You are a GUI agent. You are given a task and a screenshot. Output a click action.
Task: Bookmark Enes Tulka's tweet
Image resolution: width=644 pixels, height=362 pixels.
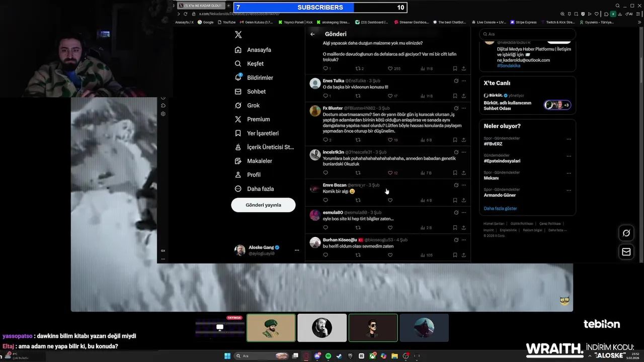(455, 96)
